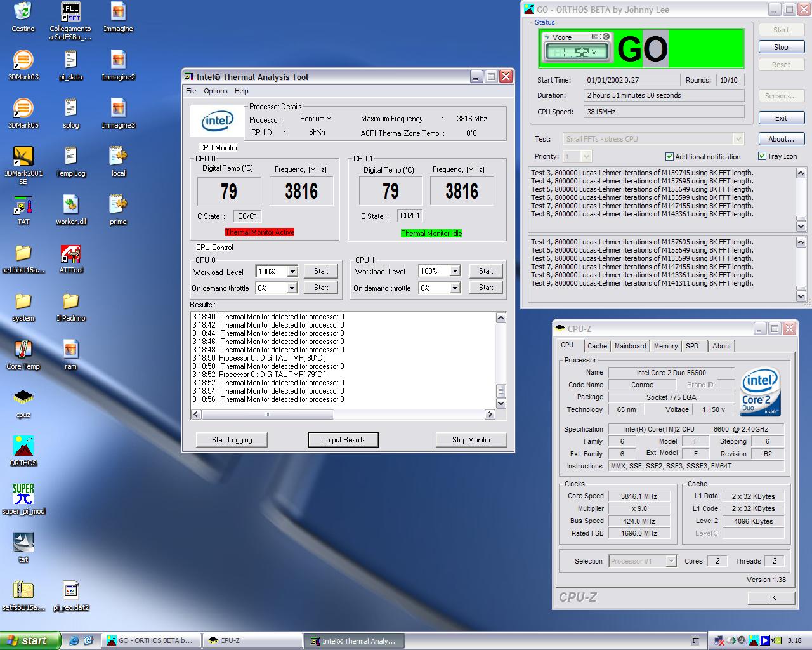Click the Stop Monitor button
Image resolution: width=812 pixels, height=650 pixels.
click(x=471, y=440)
